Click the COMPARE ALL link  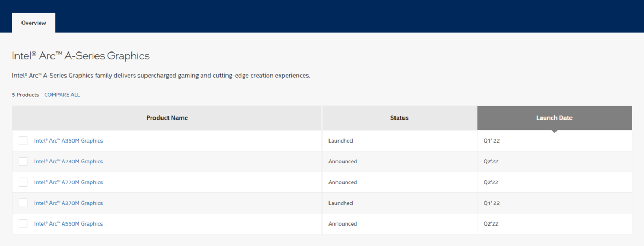pos(62,95)
